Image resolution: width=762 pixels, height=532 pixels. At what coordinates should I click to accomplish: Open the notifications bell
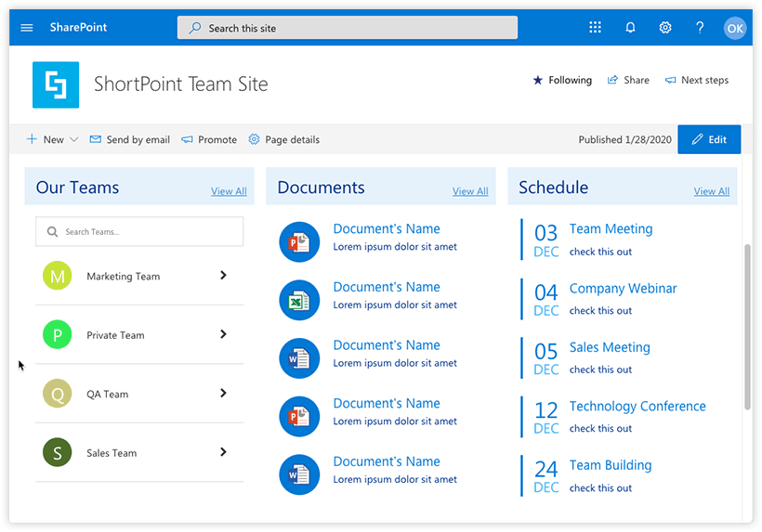click(630, 27)
